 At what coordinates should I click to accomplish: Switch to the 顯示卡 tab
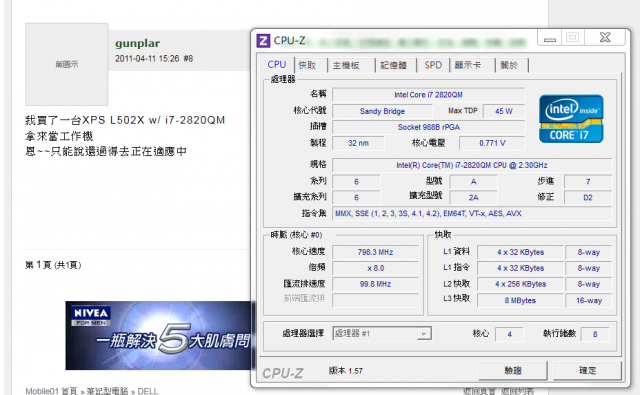pyautogui.click(x=472, y=65)
